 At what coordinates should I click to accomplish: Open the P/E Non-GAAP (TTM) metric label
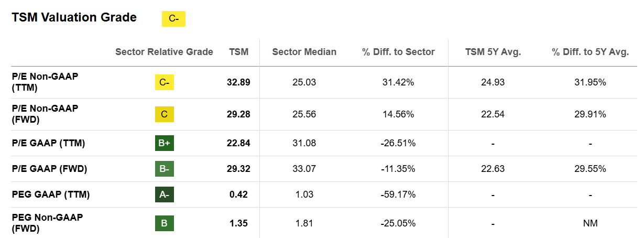45,82
